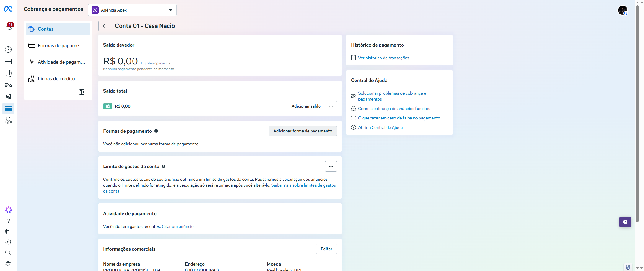Click Editar in Informações comerciais
The height and width of the screenshot is (271, 644).
pyautogui.click(x=326, y=249)
